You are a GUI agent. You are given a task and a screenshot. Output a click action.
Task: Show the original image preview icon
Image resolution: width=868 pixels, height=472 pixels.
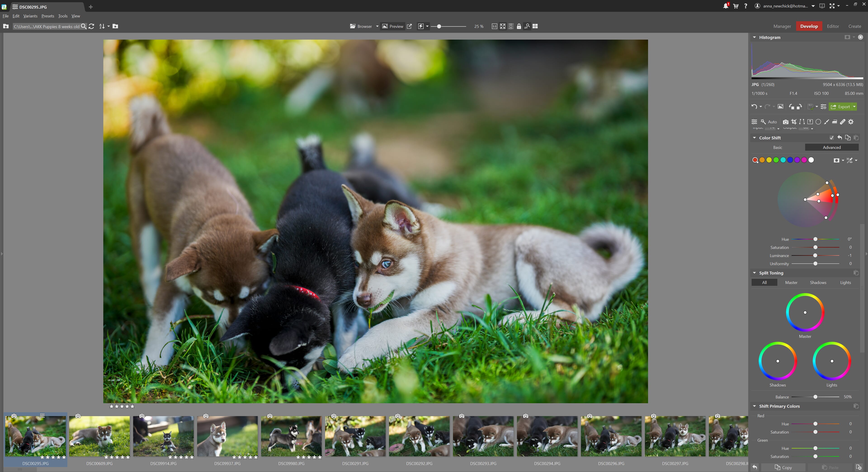click(780, 107)
